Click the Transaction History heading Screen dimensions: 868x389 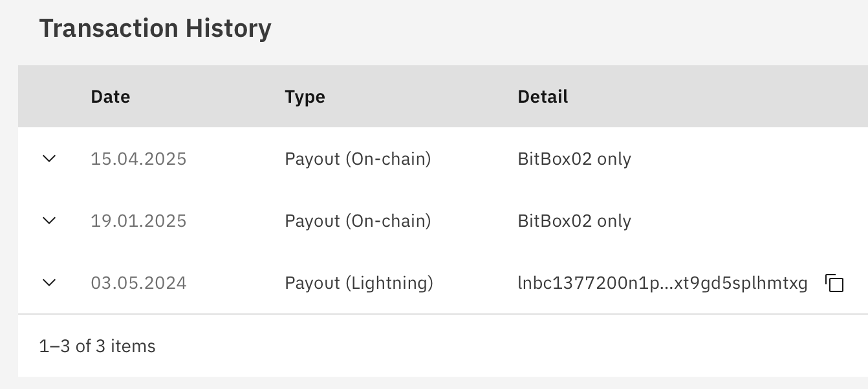(155, 29)
